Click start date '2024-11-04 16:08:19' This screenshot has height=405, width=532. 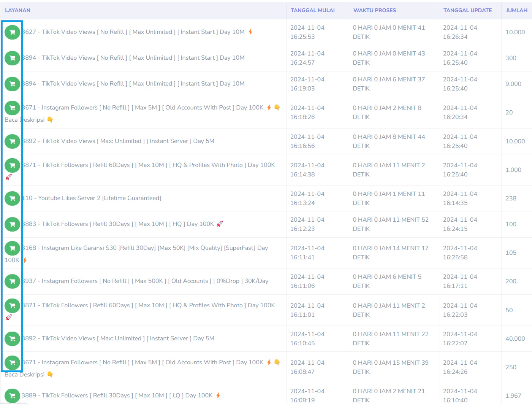point(307,396)
